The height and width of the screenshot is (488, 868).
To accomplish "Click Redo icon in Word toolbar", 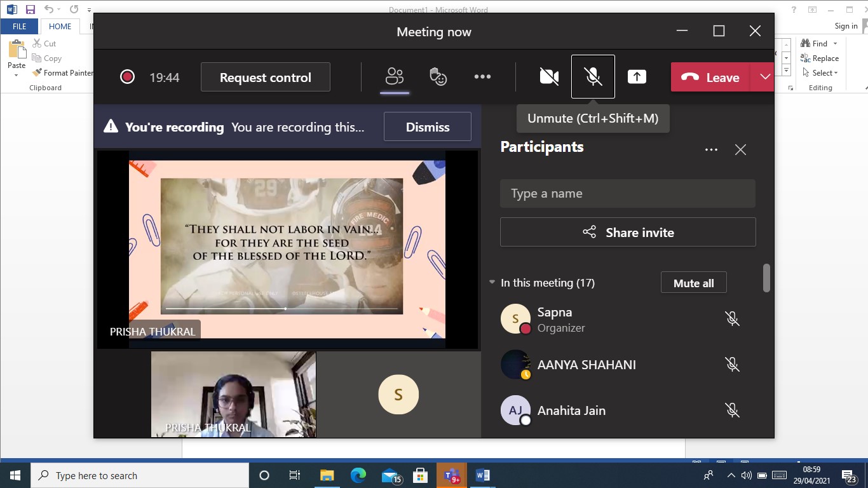I will click(74, 10).
